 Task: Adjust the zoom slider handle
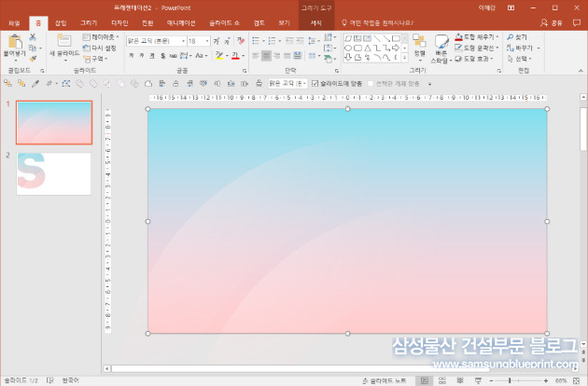coord(510,380)
